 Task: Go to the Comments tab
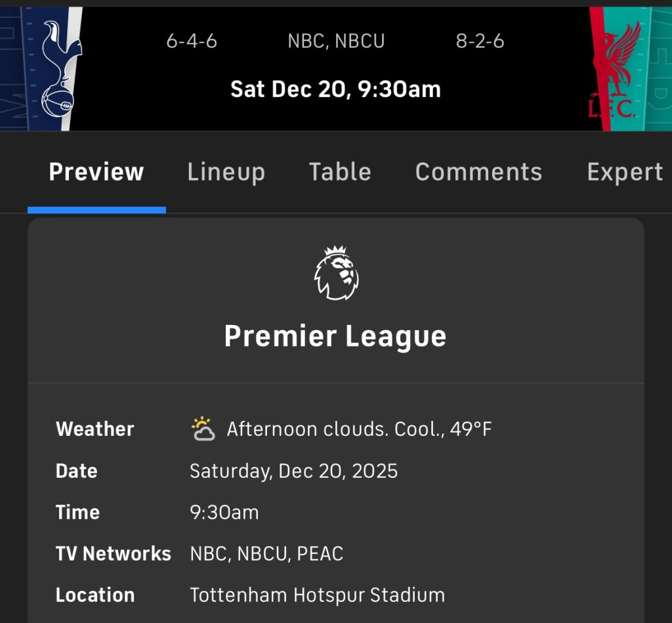(478, 172)
